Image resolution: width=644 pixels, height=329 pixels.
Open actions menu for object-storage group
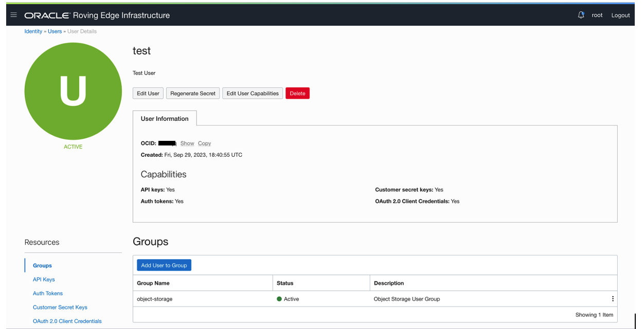point(613,298)
